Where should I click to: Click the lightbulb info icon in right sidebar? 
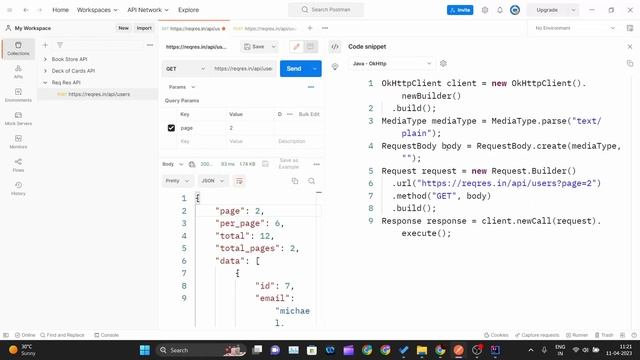pos(335,67)
